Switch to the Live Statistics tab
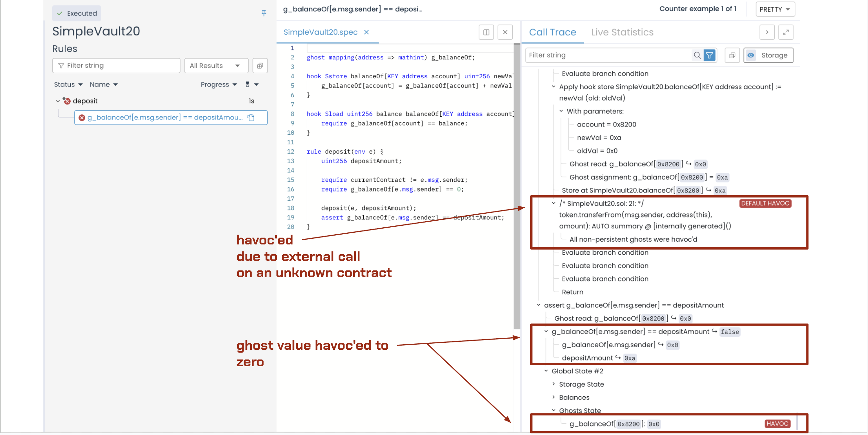The width and height of the screenshot is (868, 435). pyautogui.click(x=622, y=32)
